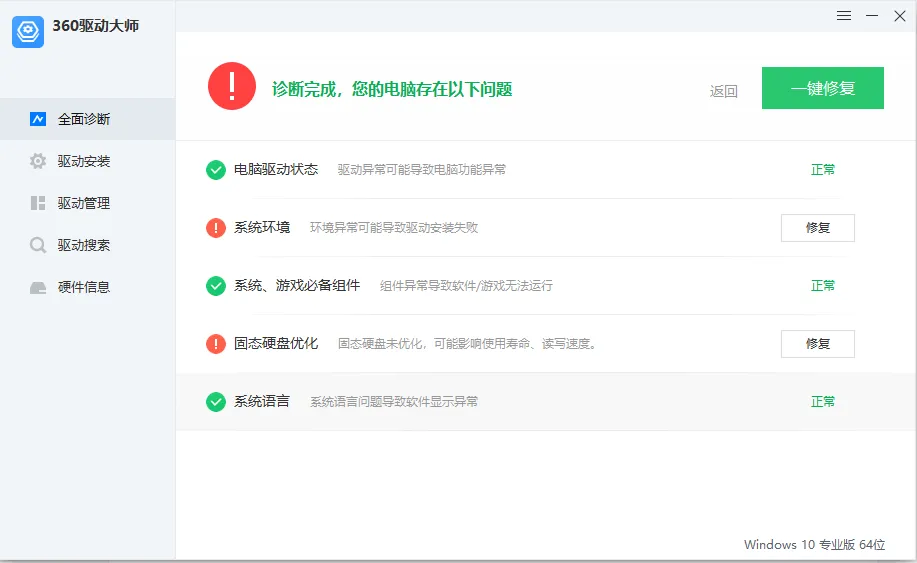Image resolution: width=917 pixels, height=563 pixels.
Task: Click the 系统环境 item title
Action: coord(262,227)
